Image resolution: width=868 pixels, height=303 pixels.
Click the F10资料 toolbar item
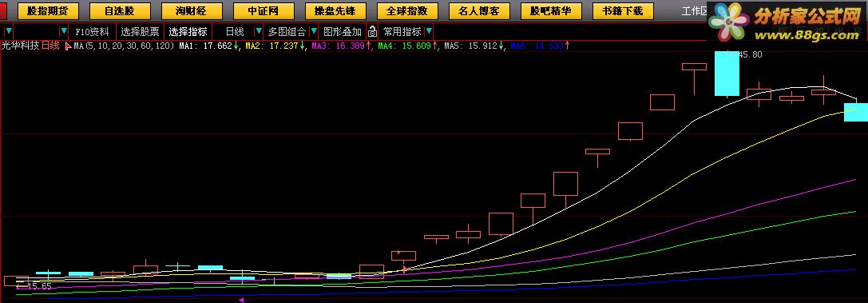93,31
